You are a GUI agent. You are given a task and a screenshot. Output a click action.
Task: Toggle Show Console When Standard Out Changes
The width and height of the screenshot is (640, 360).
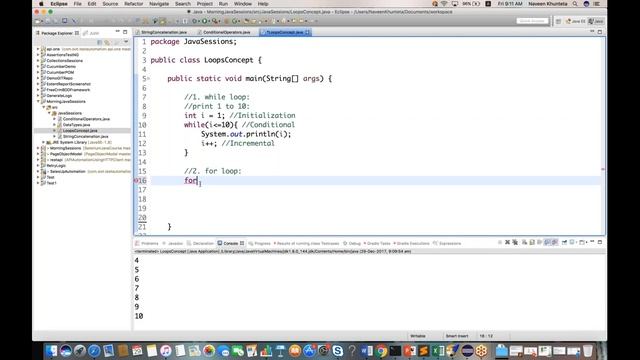tap(547, 242)
